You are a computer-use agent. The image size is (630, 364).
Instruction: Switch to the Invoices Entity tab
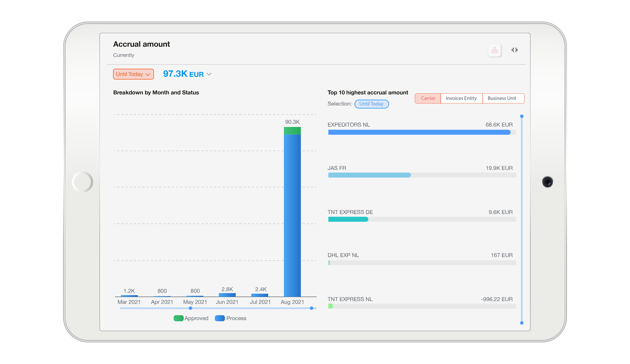tap(461, 98)
